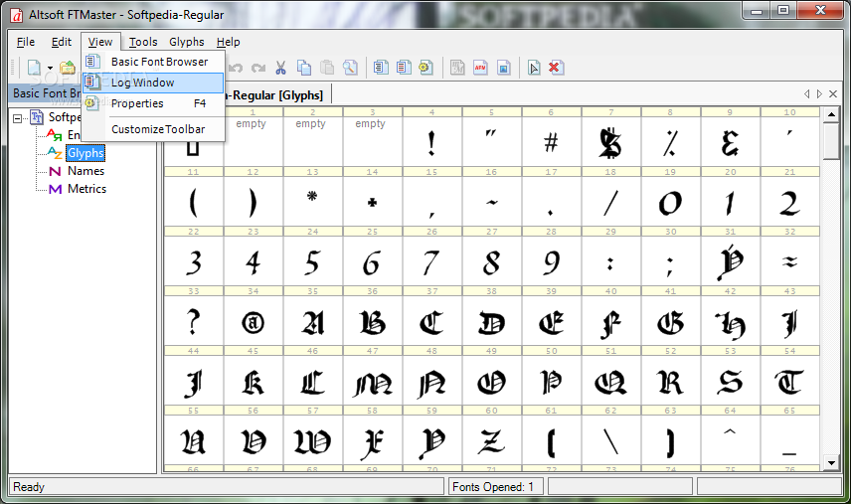Collapse the Softpedia font tree node
Screen dimensions: 851x504
click(17, 117)
